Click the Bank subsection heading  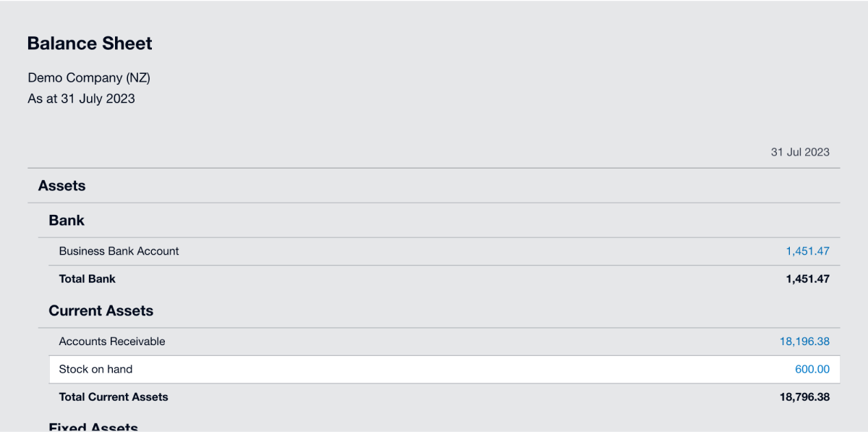coord(67,220)
